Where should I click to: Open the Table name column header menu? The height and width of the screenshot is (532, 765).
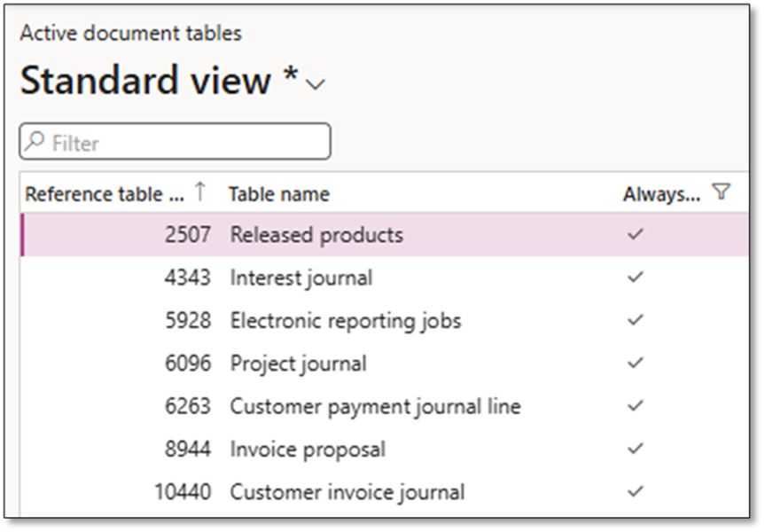279,194
